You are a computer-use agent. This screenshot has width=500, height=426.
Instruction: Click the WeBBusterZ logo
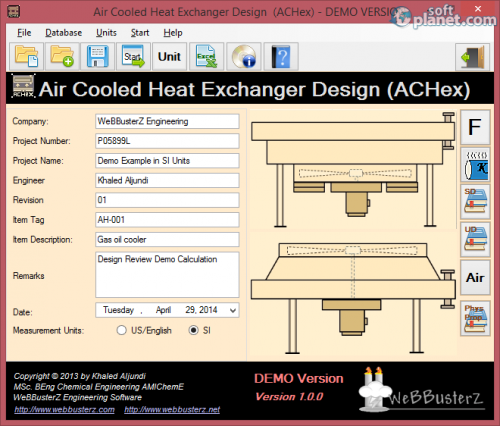421,389
